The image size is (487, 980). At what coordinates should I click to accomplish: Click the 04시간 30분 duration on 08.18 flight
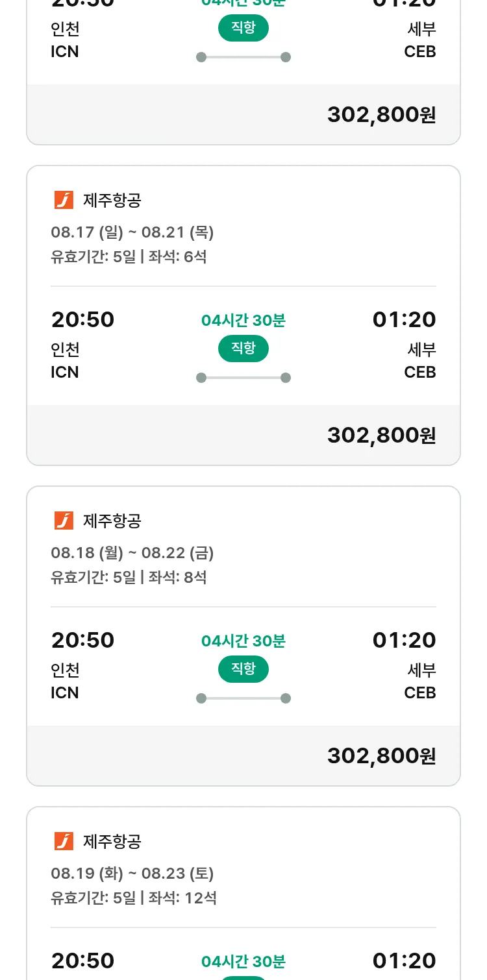(243, 641)
